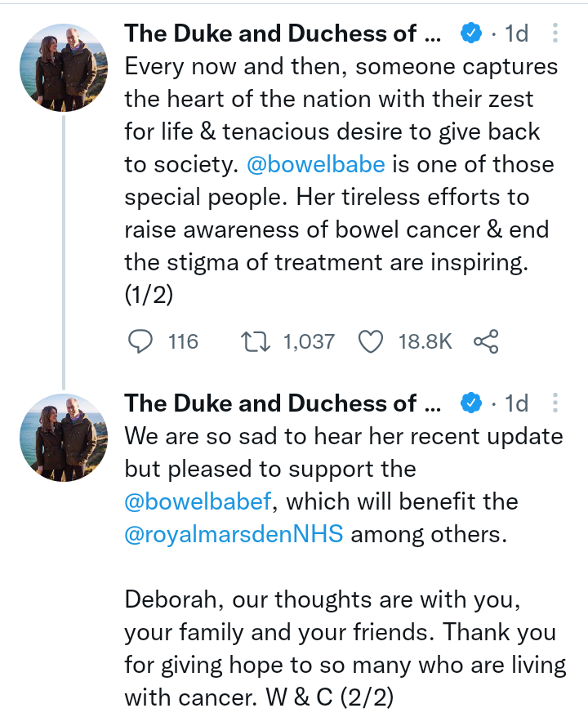The height and width of the screenshot is (726, 588).
Task: Click verified badge on first tweet
Action: [470, 33]
